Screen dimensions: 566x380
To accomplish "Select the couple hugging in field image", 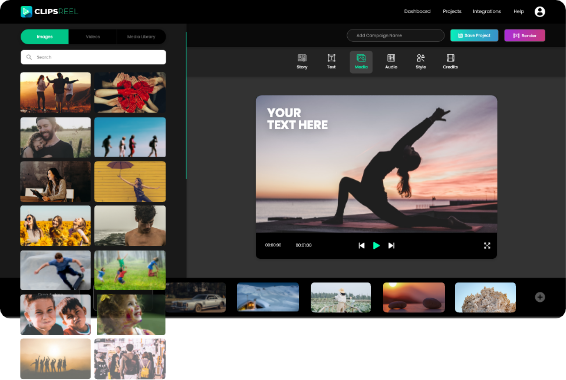I will 56,137.
